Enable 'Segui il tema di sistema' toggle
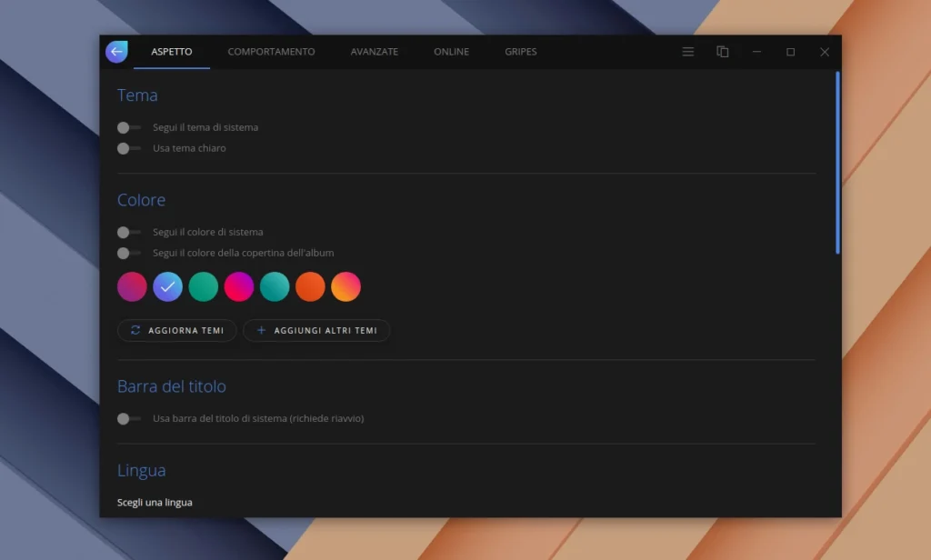 [x=128, y=127]
